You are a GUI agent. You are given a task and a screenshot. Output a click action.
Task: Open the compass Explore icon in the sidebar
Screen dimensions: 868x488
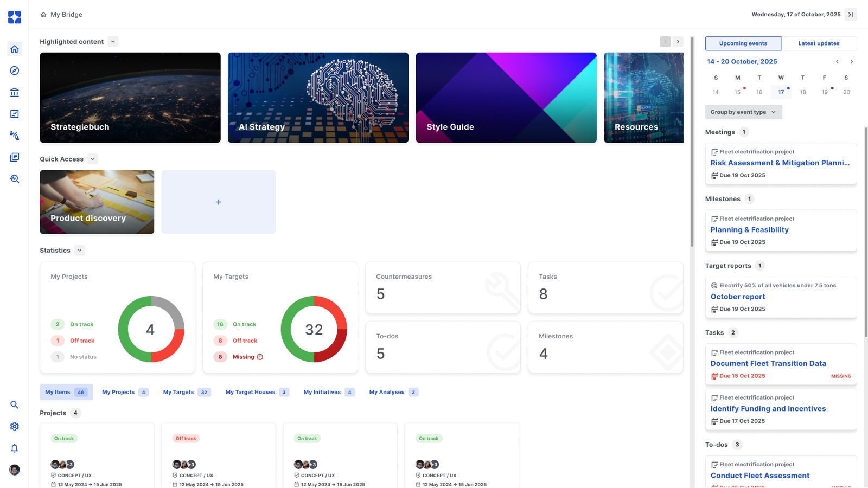pos(15,70)
